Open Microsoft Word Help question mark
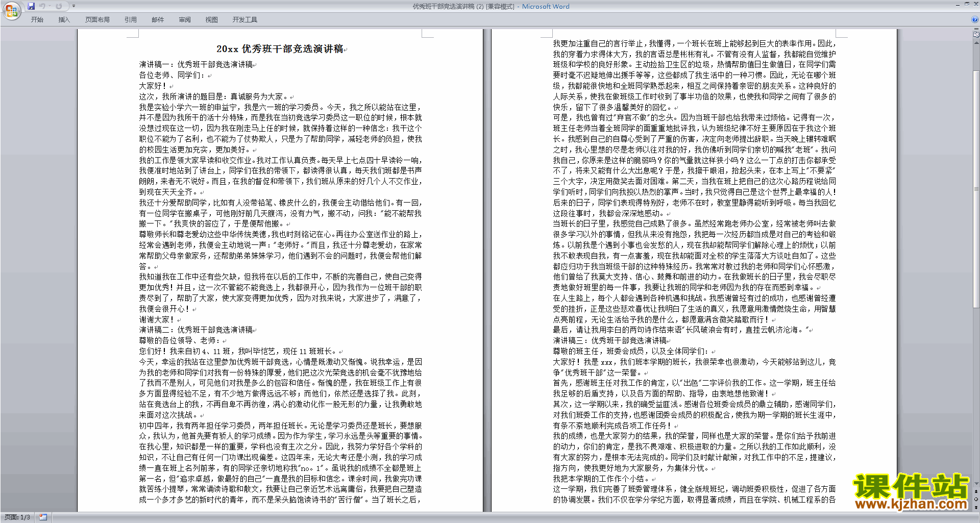The width and height of the screenshot is (980, 523). [975, 20]
